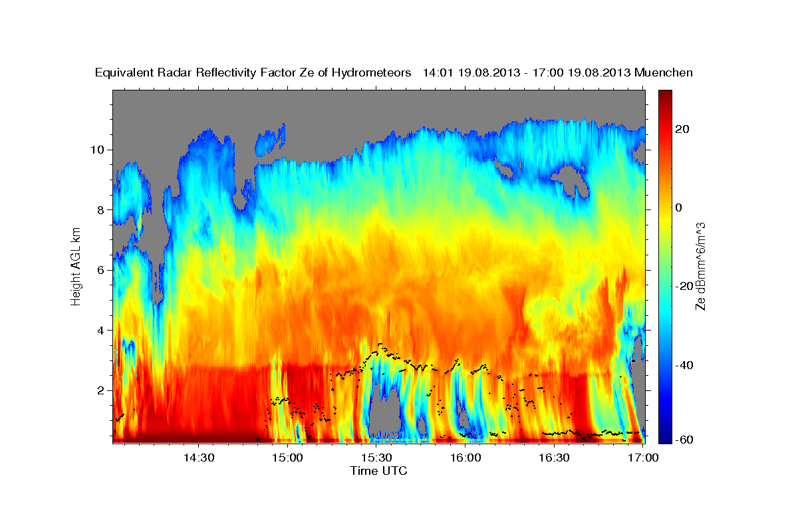This screenshot has height=532, width=798.
Task: Click the height tick label 8
Action: (102, 210)
